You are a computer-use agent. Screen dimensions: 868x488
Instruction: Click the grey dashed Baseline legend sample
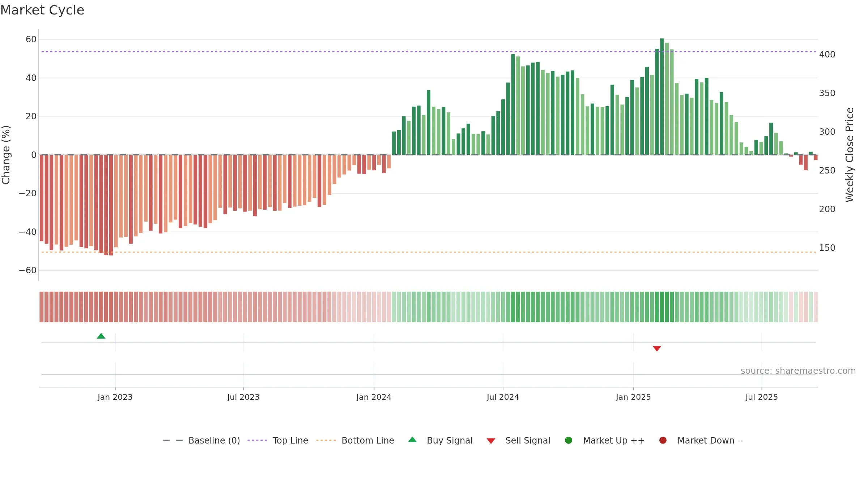pos(173,440)
